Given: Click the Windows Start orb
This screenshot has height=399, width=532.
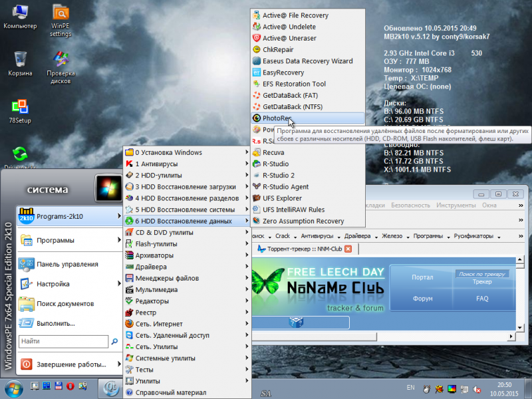Looking at the screenshot, I should (x=14, y=388).
